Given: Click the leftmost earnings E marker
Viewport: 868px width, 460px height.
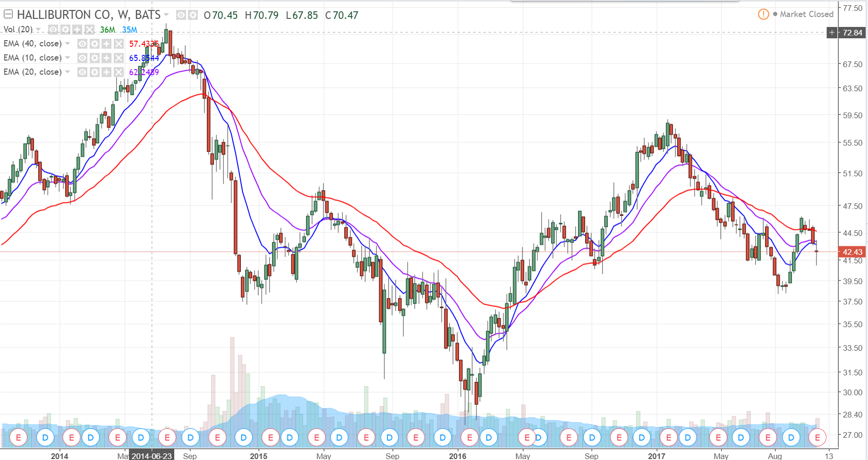Looking at the screenshot, I should (18, 438).
